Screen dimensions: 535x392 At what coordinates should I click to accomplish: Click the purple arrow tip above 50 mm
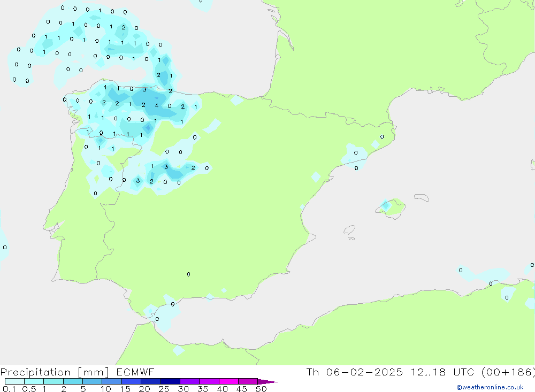pyautogui.click(x=267, y=382)
